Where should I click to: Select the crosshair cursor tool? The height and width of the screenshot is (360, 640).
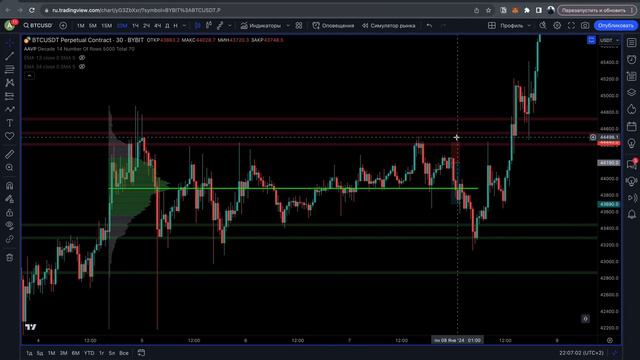pos(9,42)
